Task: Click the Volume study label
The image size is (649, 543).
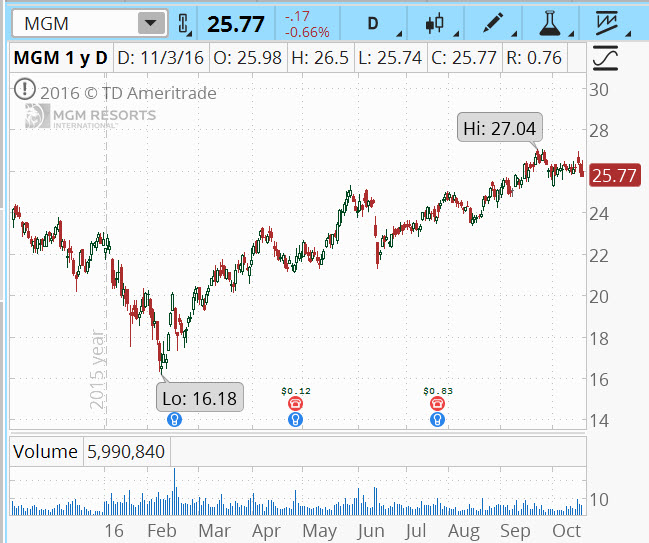Action: tap(46, 451)
